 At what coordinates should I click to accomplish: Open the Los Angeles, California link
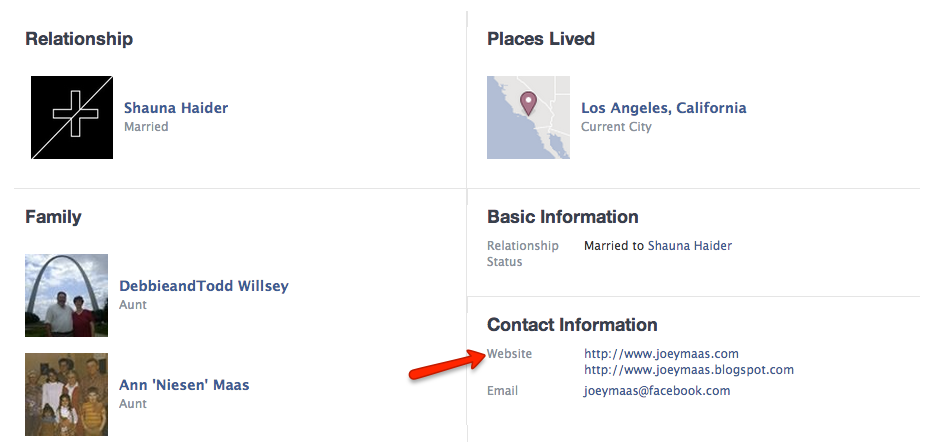(x=663, y=108)
